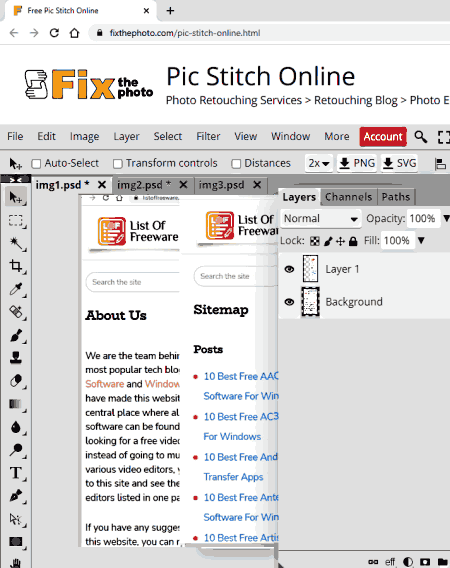This screenshot has height=568, width=450.
Task: Lock image pixels brush icon
Action: point(328,241)
